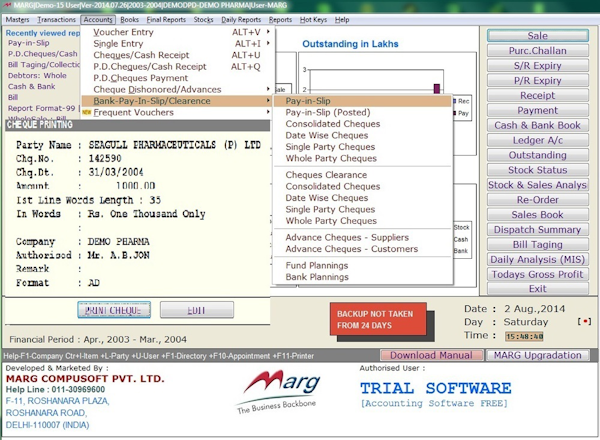This screenshot has width=600, height=440.
Task: Click the Marg logo at bottom
Action: [279, 391]
